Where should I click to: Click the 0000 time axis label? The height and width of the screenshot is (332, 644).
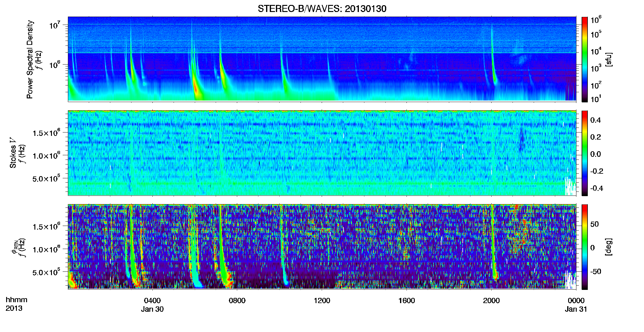pos(576,300)
